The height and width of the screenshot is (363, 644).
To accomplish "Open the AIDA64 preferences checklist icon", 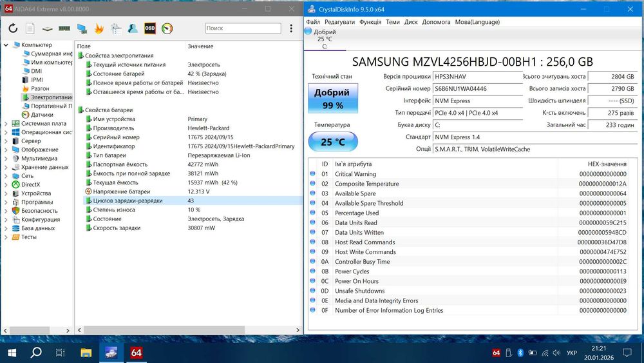I will click(116, 28).
